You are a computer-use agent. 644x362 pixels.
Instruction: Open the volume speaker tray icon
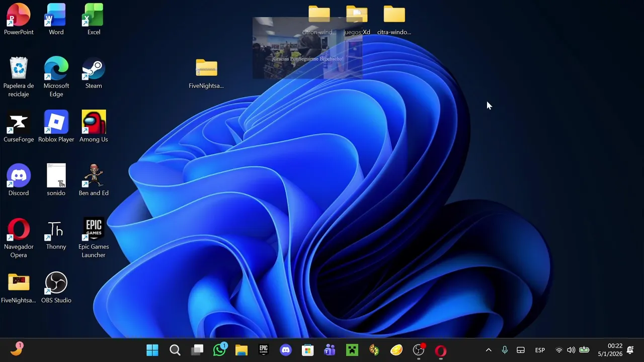click(x=571, y=350)
